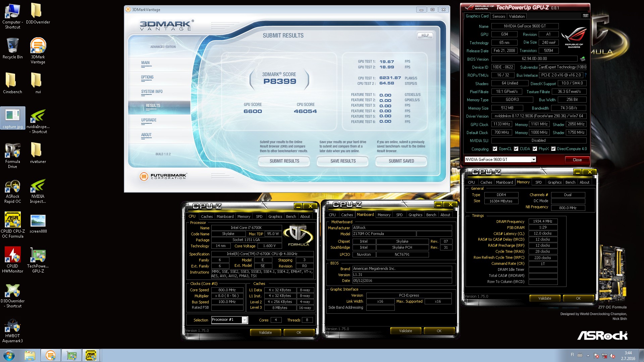The image size is (644, 362).
Task: Select the screen000 image file icon
Action: tap(38, 224)
